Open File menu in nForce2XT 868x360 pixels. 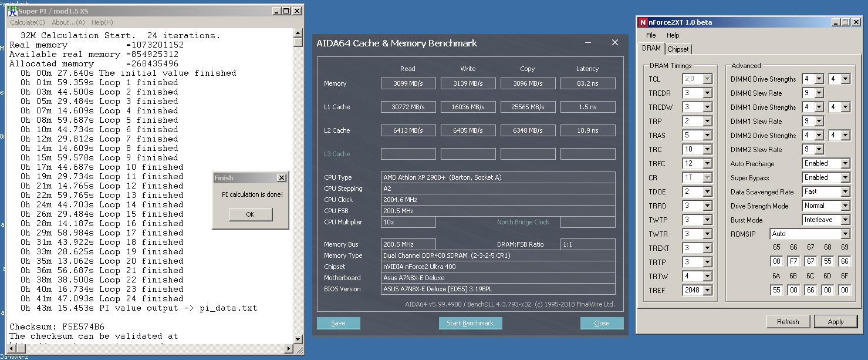(x=651, y=35)
